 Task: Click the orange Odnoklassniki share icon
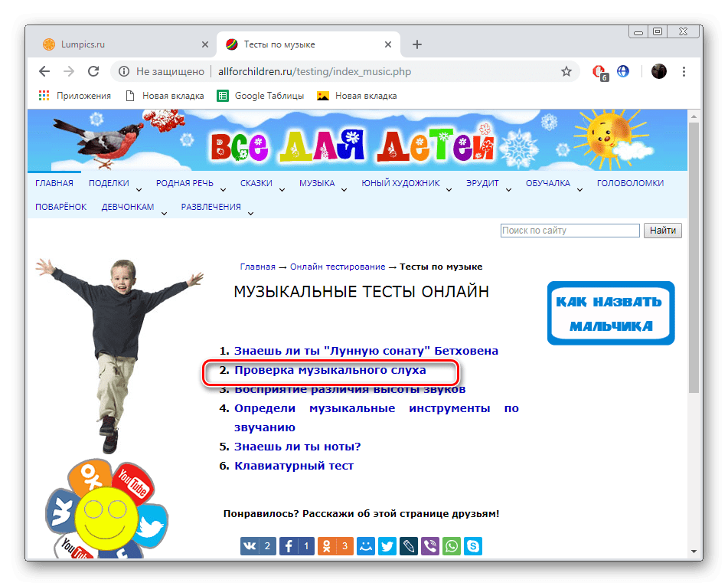(x=327, y=546)
